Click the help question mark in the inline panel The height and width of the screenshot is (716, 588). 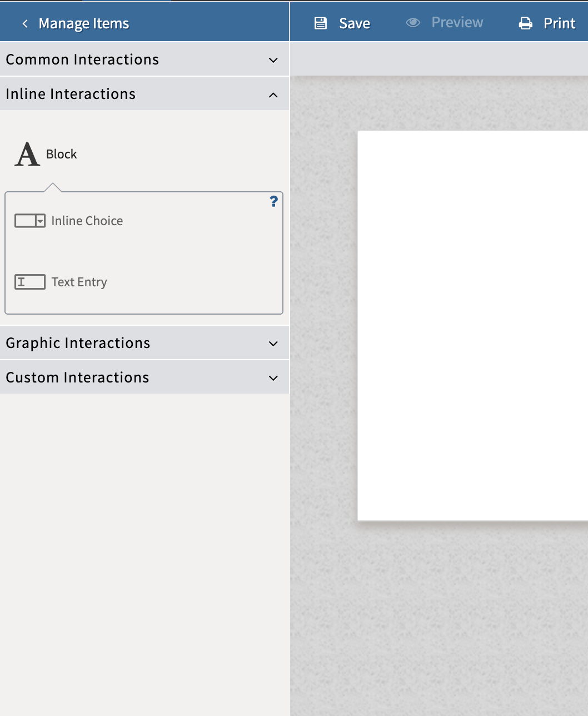pyautogui.click(x=273, y=202)
